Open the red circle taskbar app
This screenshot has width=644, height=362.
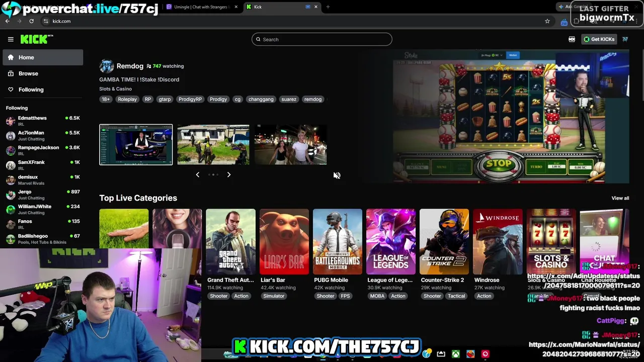coord(485,354)
